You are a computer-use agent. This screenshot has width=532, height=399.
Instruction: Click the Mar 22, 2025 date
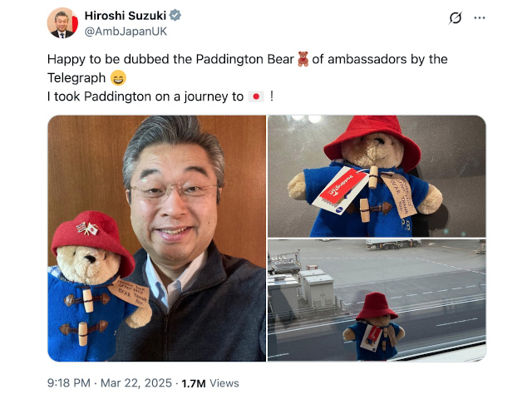(136, 383)
